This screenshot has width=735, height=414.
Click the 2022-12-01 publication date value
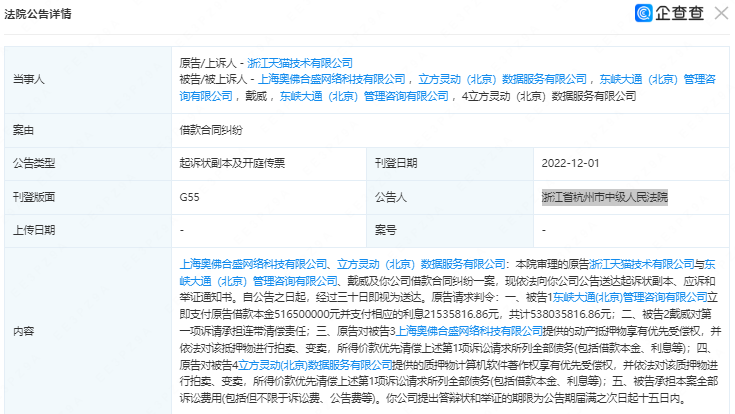570,163
